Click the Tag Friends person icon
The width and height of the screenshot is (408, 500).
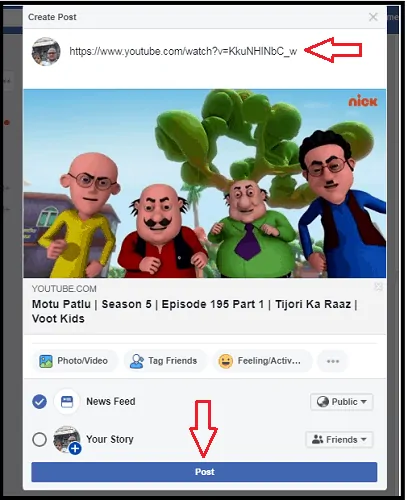[x=137, y=361]
